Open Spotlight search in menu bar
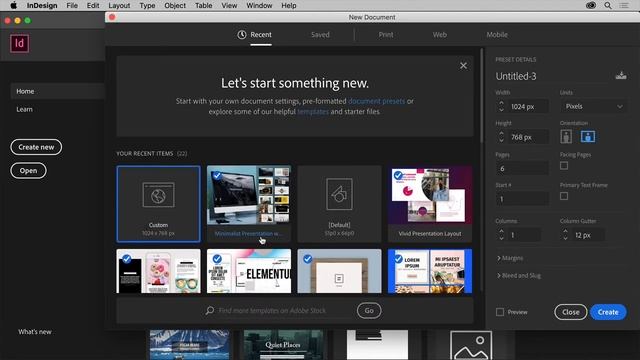640x360 pixels. pyautogui.click(x=608, y=5)
